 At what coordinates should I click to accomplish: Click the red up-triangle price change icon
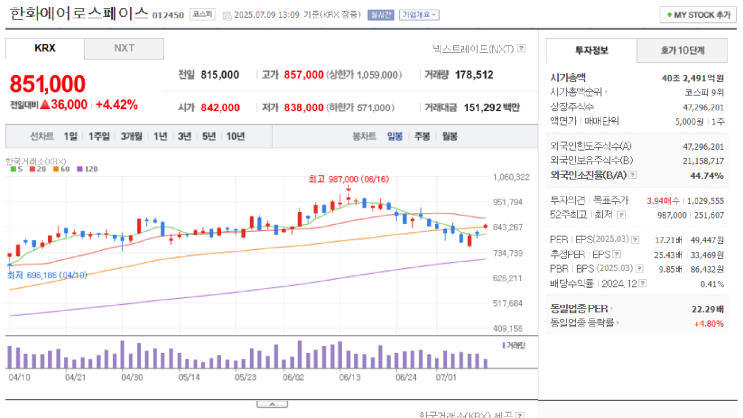[45, 104]
